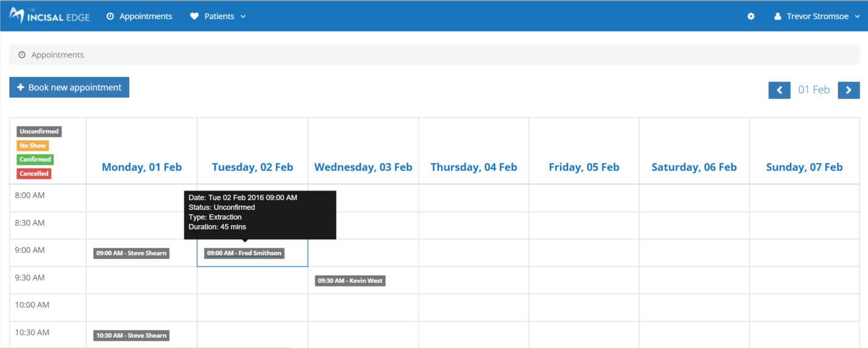The image size is (868, 348).
Task: Click the red Cancelled legend label
Action: [x=34, y=173]
